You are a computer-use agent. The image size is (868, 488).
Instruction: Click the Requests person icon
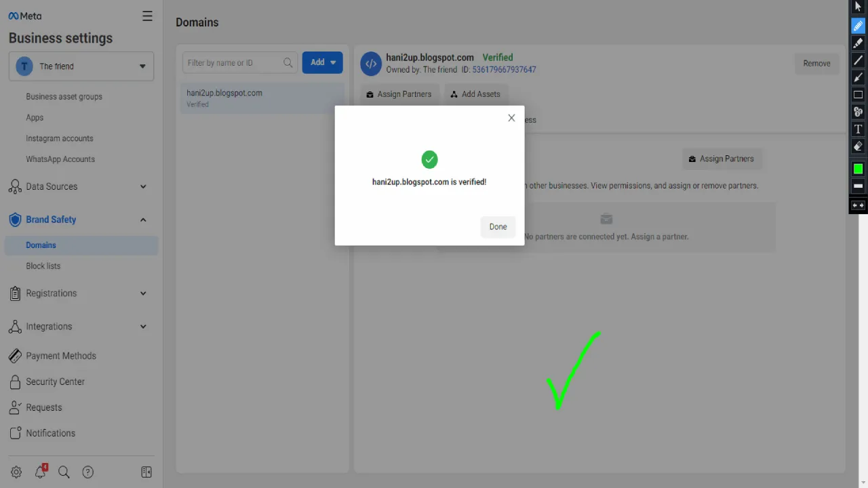[x=15, y=407]
